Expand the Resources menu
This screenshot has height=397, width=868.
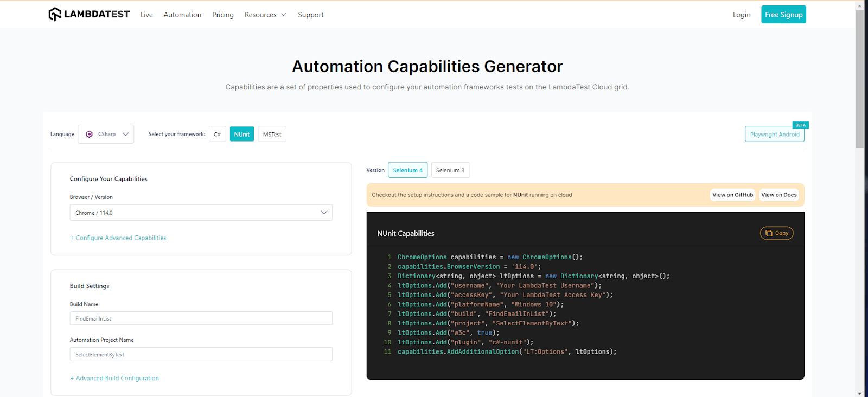click(x=265, y=15)
